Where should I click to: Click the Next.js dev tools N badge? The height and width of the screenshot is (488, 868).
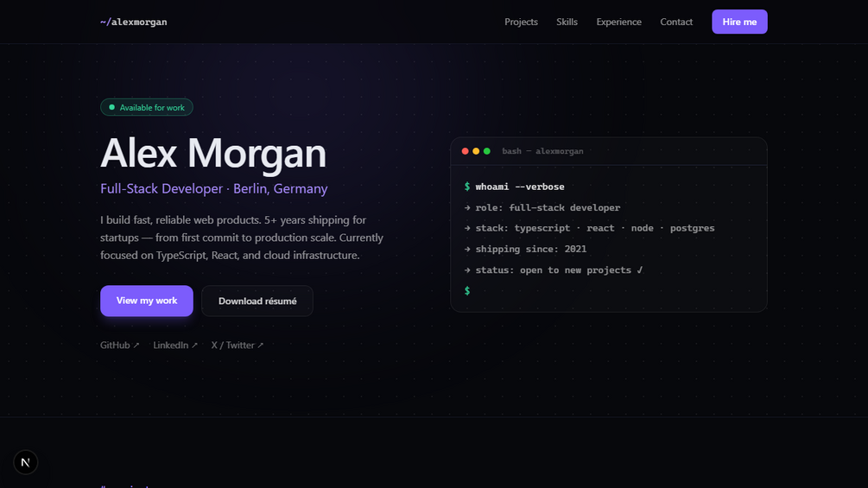pos(25,462)
